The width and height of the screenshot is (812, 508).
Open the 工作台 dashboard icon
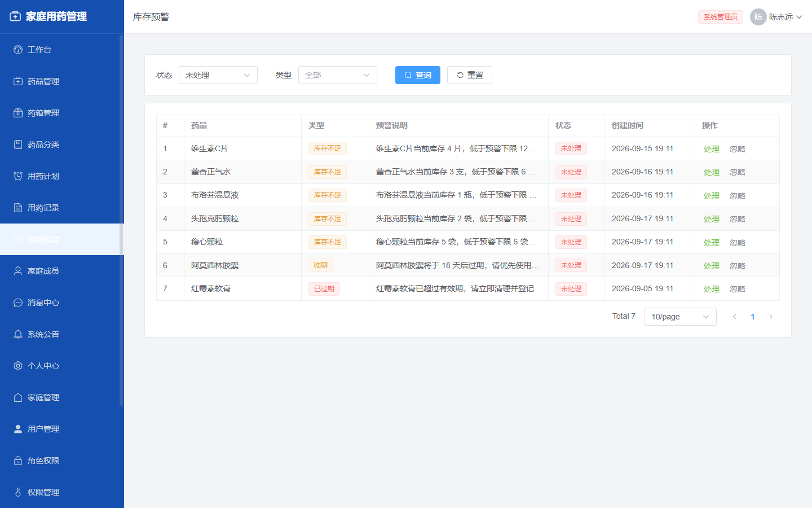tap(18, 50)
